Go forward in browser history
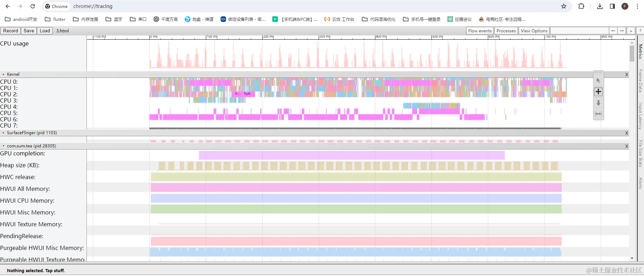 (20, 6)
